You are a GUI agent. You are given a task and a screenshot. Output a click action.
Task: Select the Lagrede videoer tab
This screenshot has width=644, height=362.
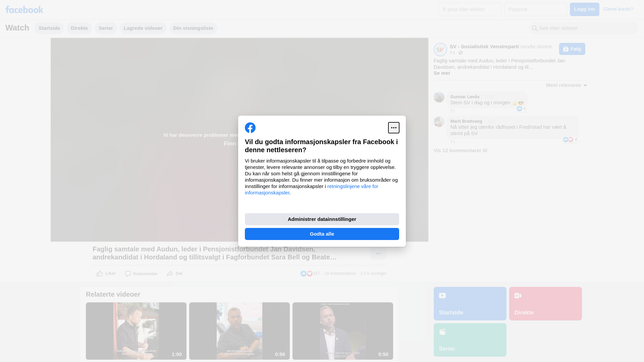pyautogui.click(x=143, y=28)
